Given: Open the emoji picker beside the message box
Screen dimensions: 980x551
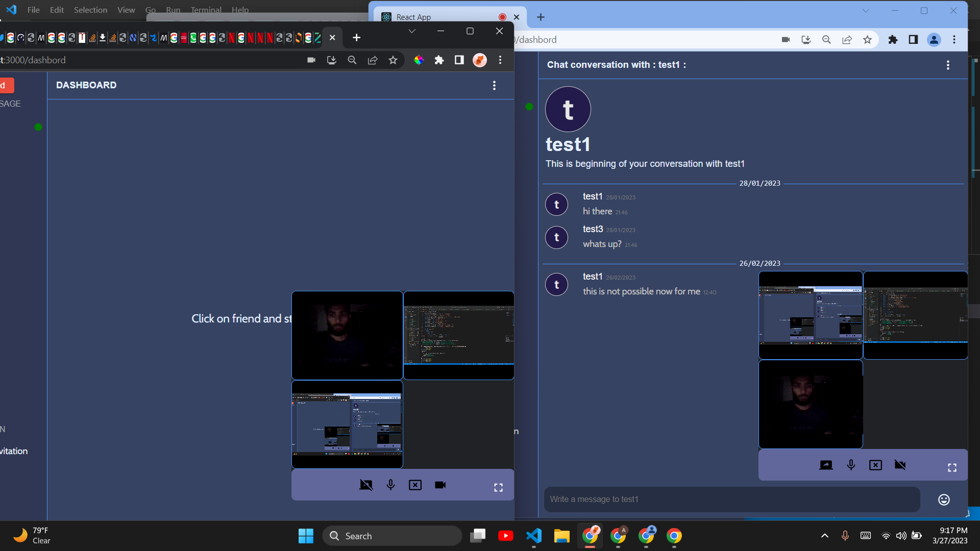Looking at the screenshot, I should coord(943,499).
